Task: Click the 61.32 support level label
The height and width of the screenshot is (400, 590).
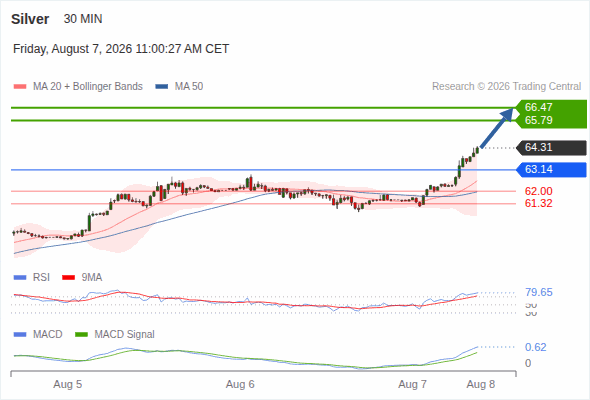Action: [539, 204]
